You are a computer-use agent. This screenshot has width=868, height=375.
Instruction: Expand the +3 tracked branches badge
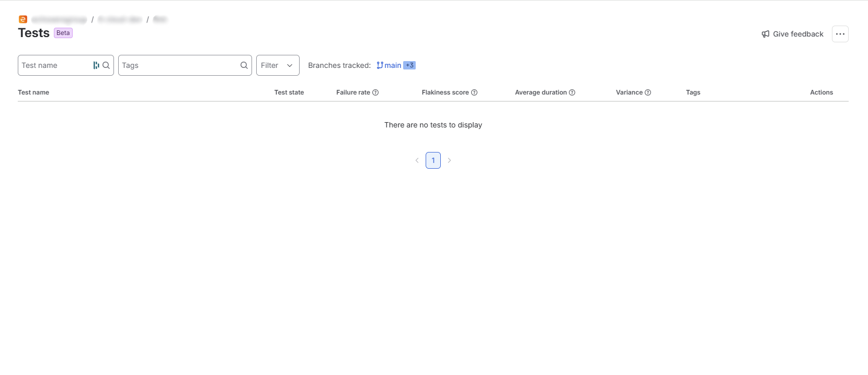[x=409, y=65]
